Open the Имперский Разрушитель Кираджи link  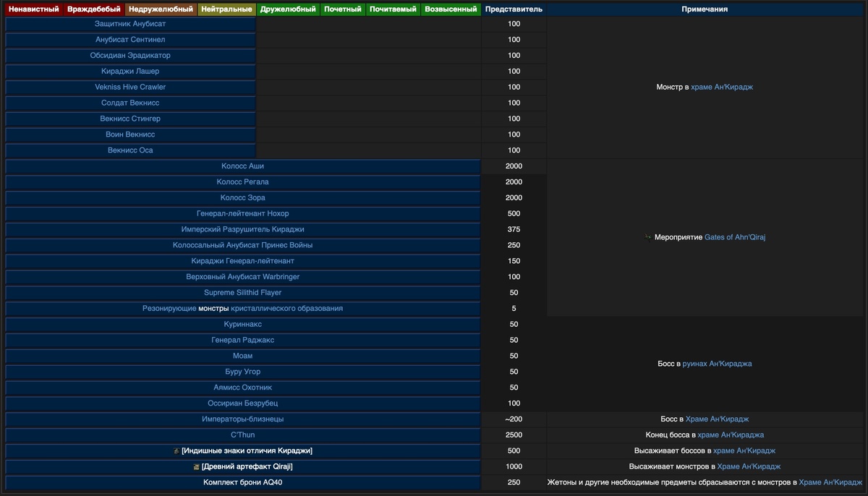pos(242,230)
